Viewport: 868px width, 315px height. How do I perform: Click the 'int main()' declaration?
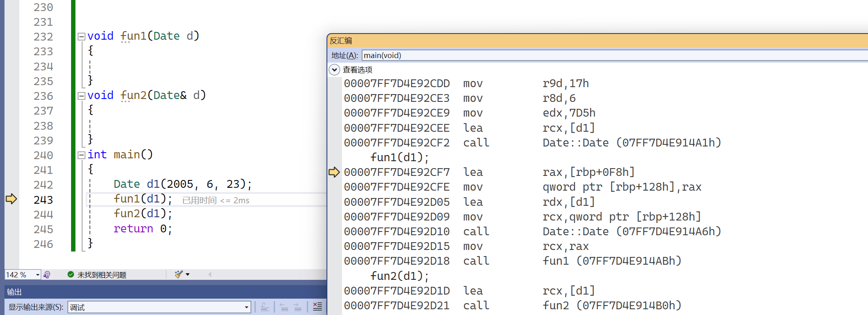tap(120, 155)
